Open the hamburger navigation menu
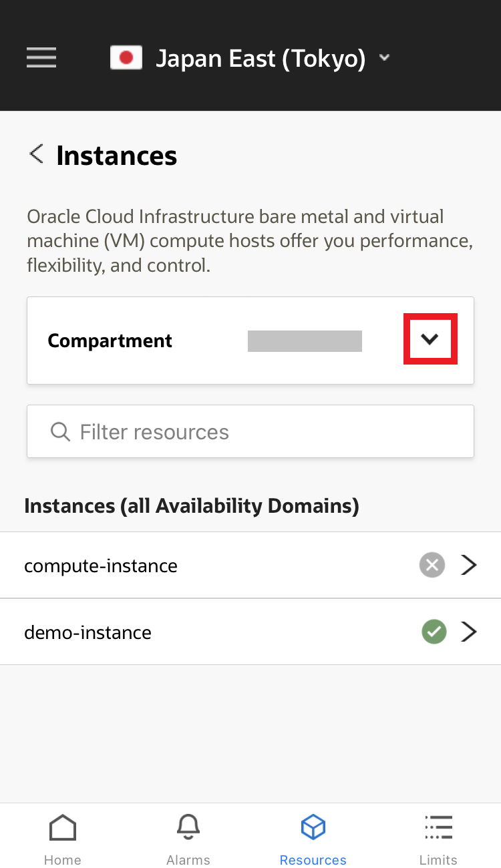The image size is (501, 868). (x=41, y=57)
